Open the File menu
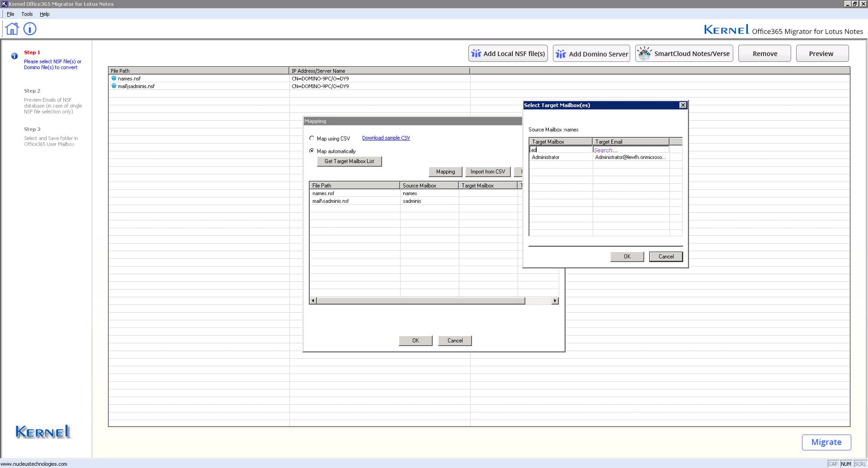The height and width of the screenshot is (468, 868). point(10,14)
